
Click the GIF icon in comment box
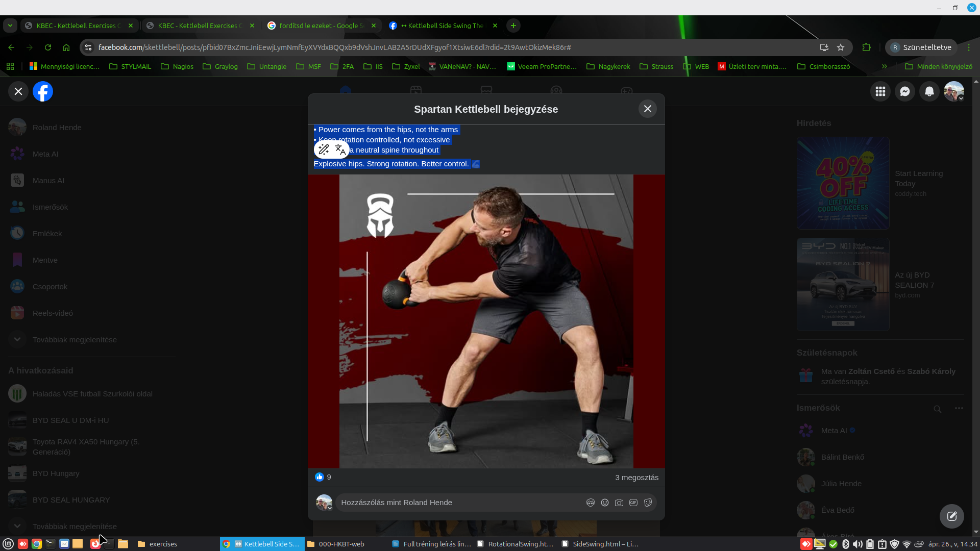point(633,503)
